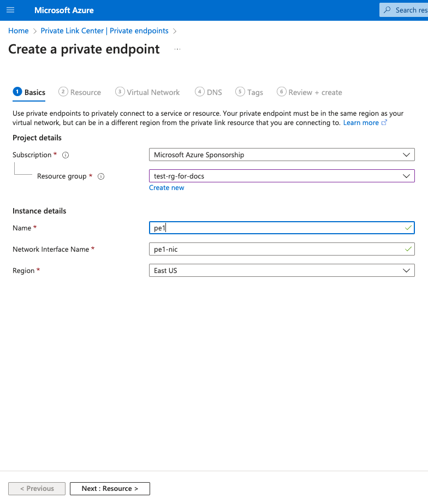Click the external link icon on Learn more
Image resolution: width=428 pixels, height=504 pixels.
coord(384,122)
